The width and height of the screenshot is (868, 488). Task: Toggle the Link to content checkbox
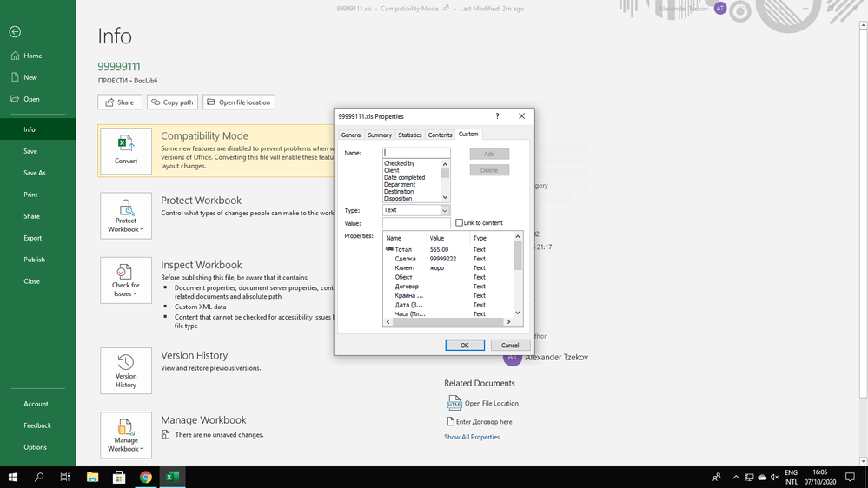459,223
